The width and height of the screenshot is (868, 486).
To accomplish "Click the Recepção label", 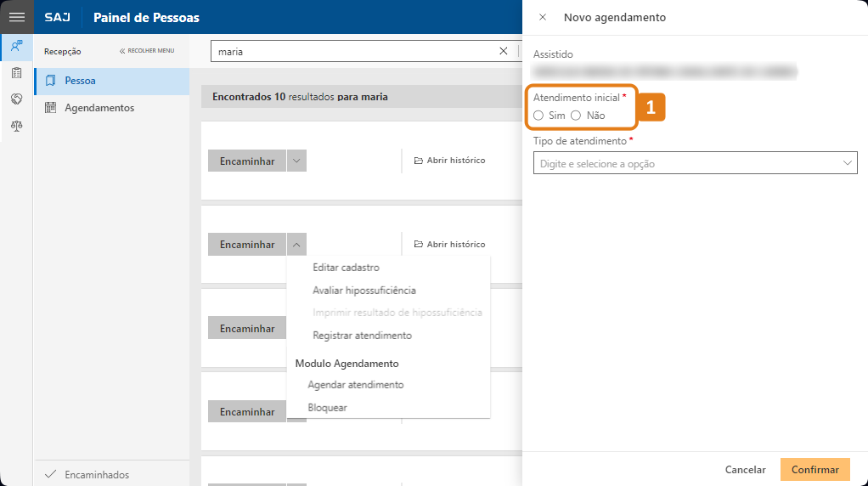I will pyautogui.click(x=63, y=51).
